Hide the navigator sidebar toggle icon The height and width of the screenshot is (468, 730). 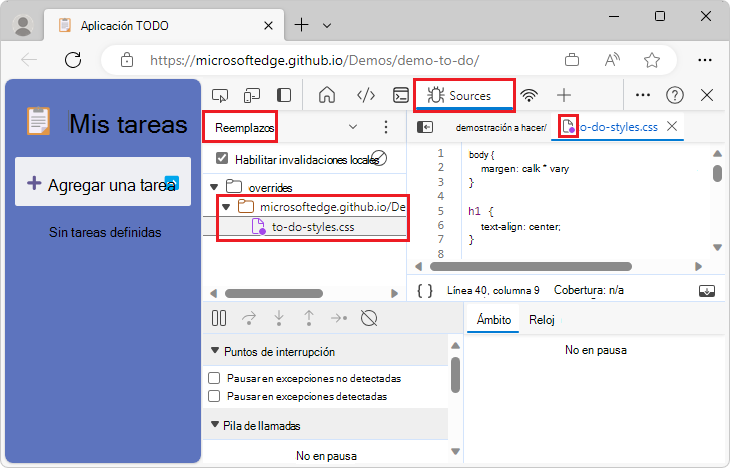pos(425,127)
